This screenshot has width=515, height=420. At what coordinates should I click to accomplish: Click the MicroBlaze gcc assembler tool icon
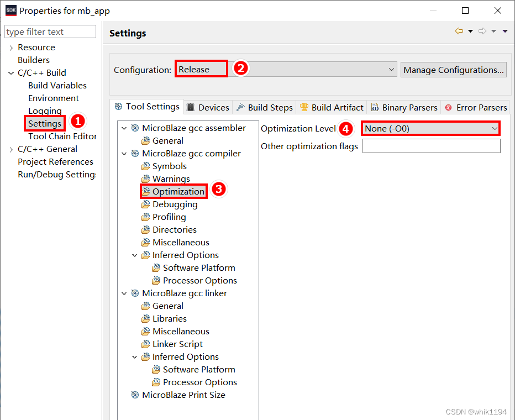[x=135, y=128]
